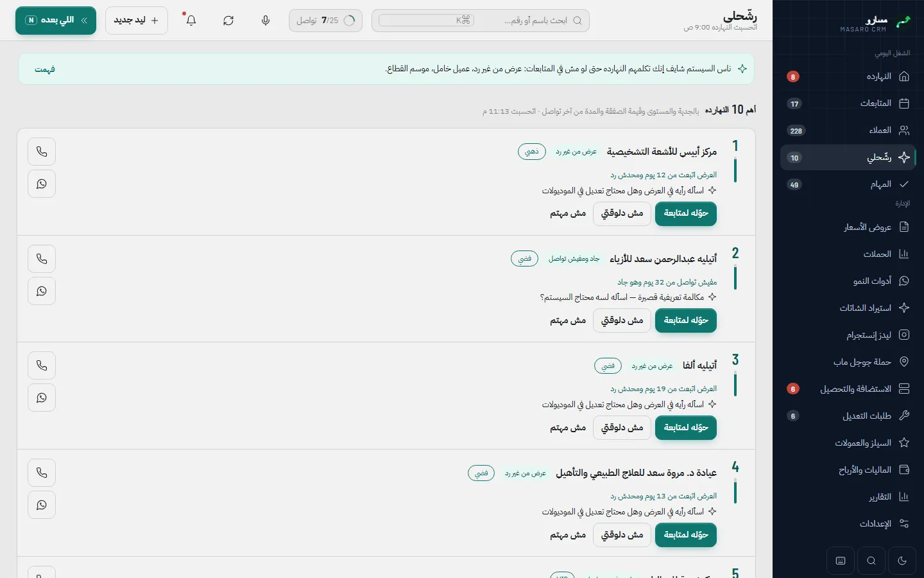Open الماليات والأرباح

coord(848,469)
